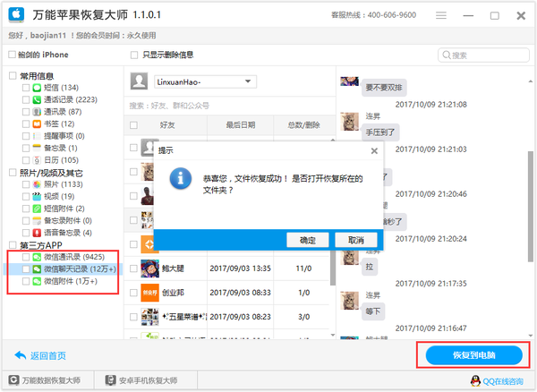Click the search magnifier icon

tap(447, 55)
